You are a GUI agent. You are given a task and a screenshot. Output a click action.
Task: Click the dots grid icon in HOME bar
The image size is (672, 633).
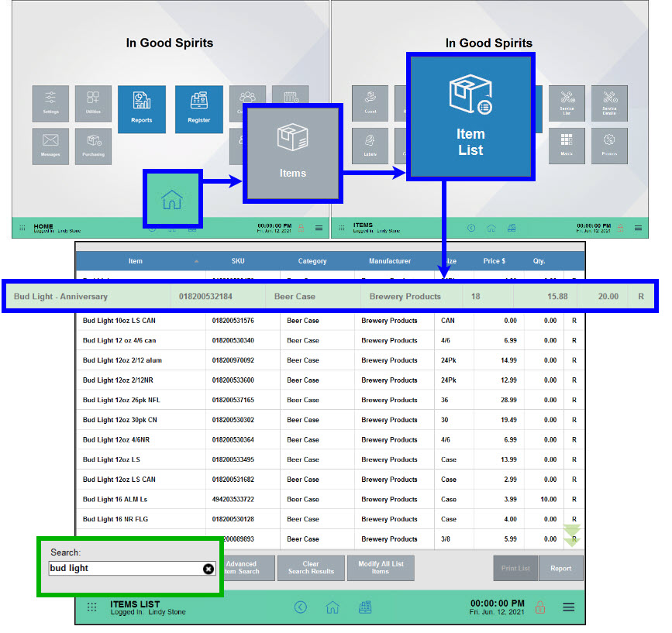tap(22, 228)
